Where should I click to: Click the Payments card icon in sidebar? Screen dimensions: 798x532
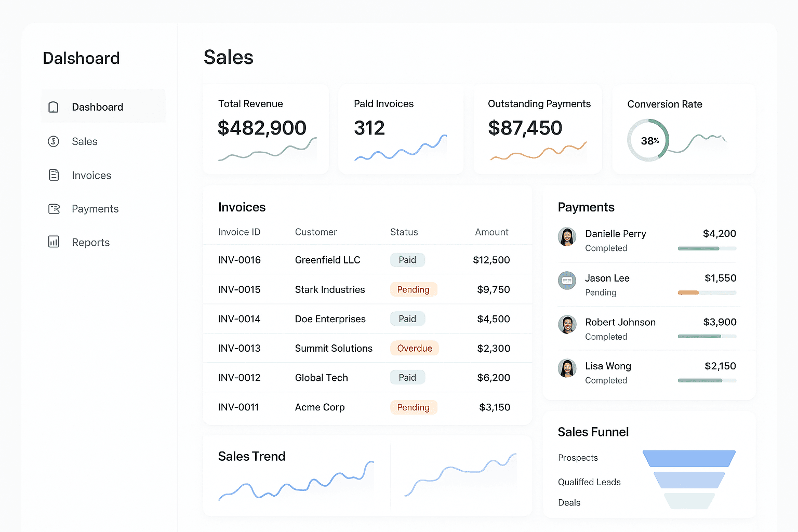point(54,209)
